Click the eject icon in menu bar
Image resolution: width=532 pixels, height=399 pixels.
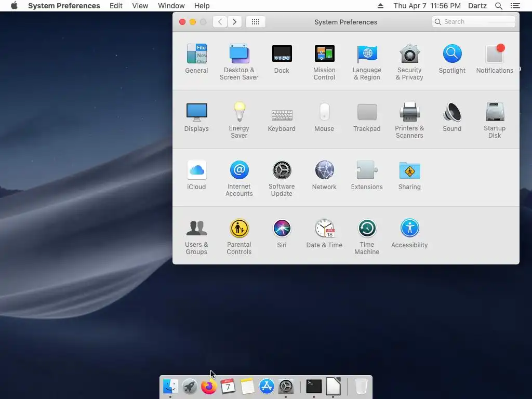[x=380, y=6]
